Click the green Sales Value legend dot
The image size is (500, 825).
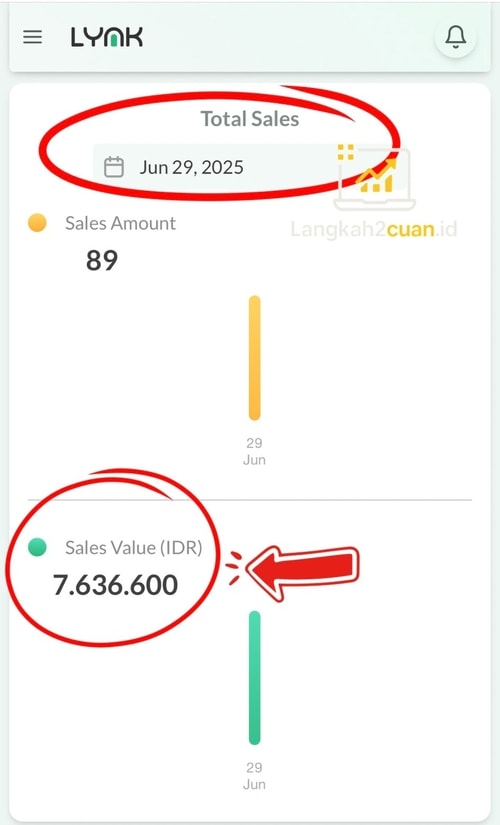(37, 547)
